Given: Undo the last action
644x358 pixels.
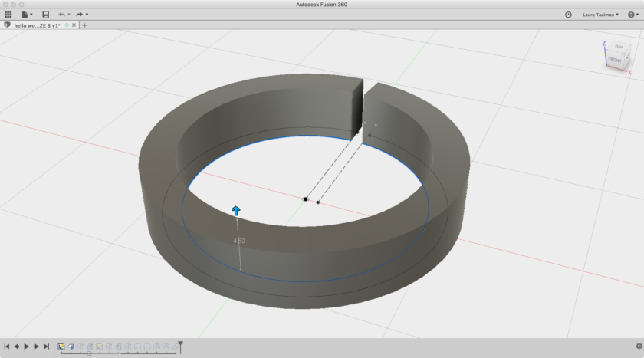Looking at the screenshot, I should 61,15.
